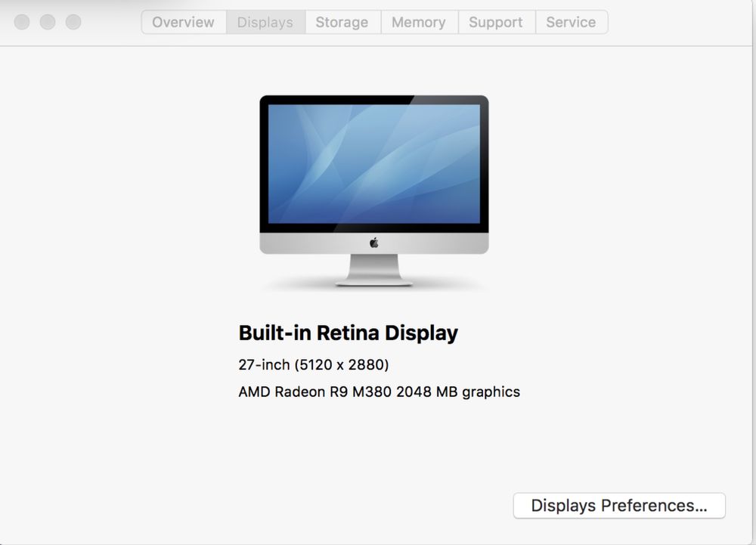The height and width of the screenshot is (545, 756).
Task: Click the AMD Radeon R9 M380 graphics text
Action: (x=379, y=392)
